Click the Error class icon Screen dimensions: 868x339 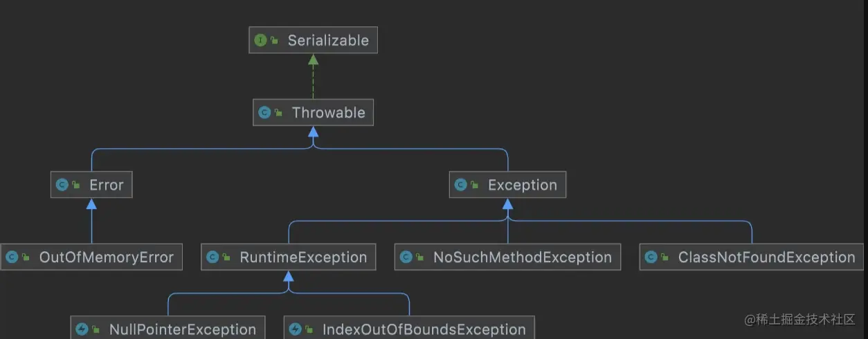(62, 185)
